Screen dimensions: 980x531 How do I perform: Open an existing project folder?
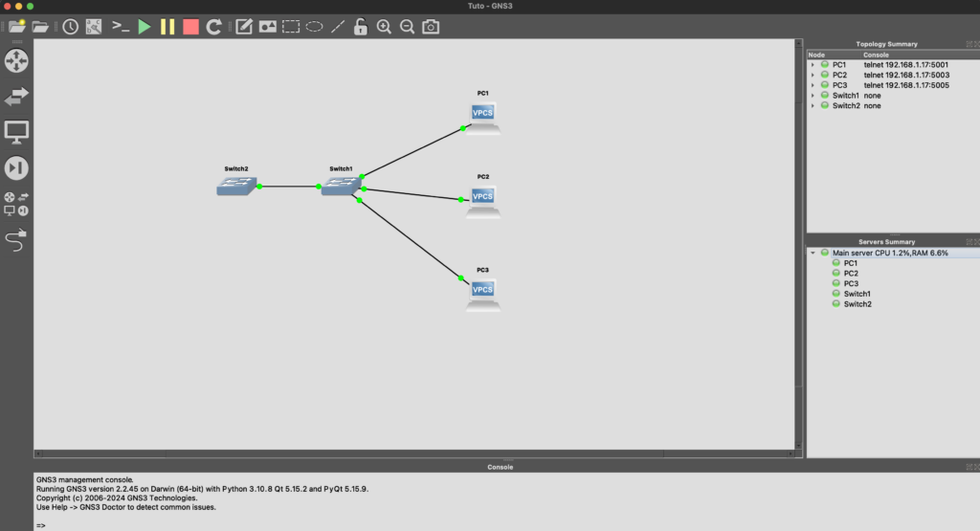(40, 27)
